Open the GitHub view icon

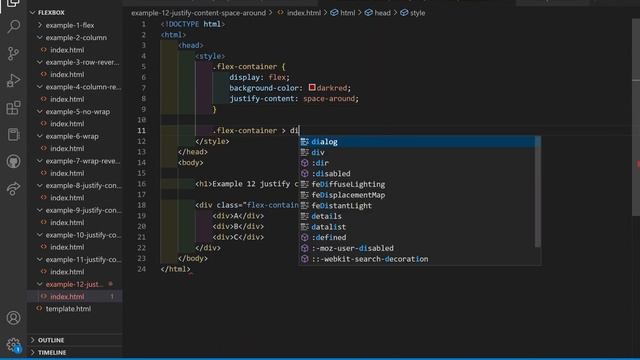pyautogui.click(x=13, y=162)
